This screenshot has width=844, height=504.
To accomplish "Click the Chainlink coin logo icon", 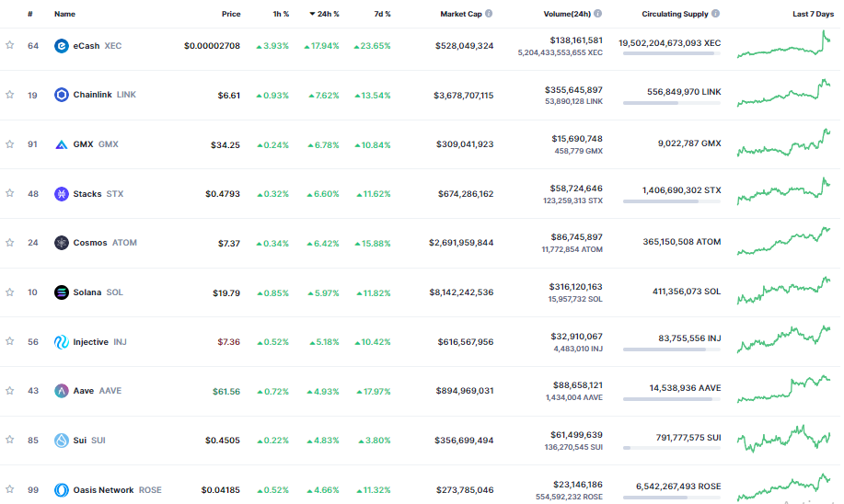I will [x=62, y=95].
